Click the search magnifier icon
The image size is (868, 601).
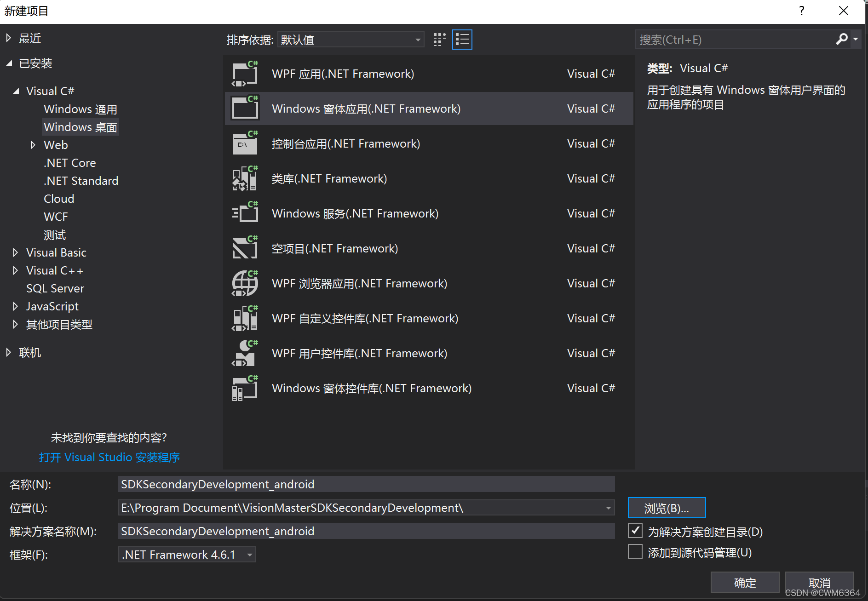pyautogui.click(x=842, y=40)
